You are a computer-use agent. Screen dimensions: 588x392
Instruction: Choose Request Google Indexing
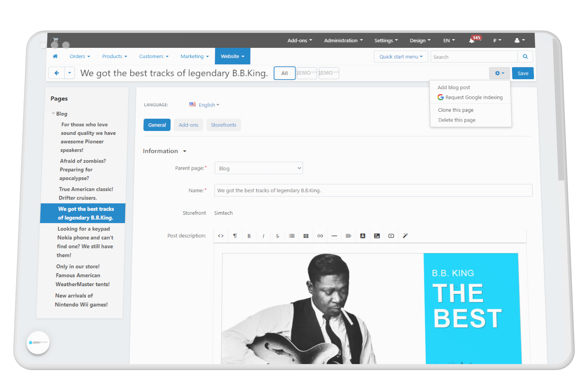pyautogui.click(x=474, y=97)
